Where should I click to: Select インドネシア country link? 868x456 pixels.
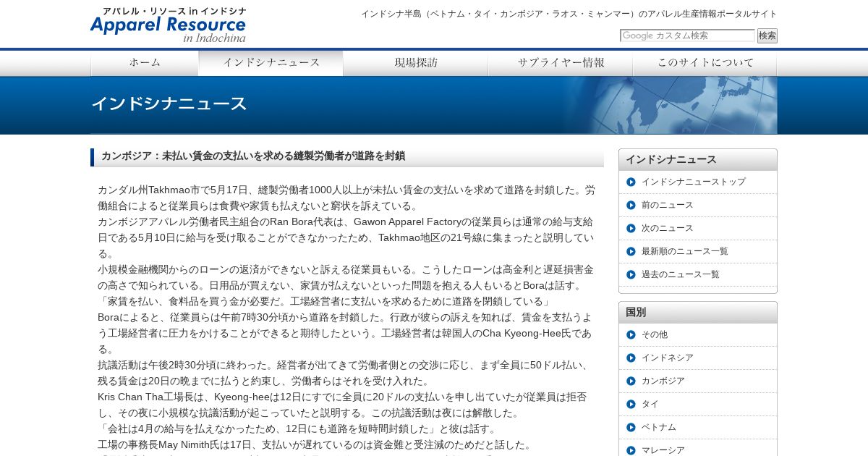[667, 358]
